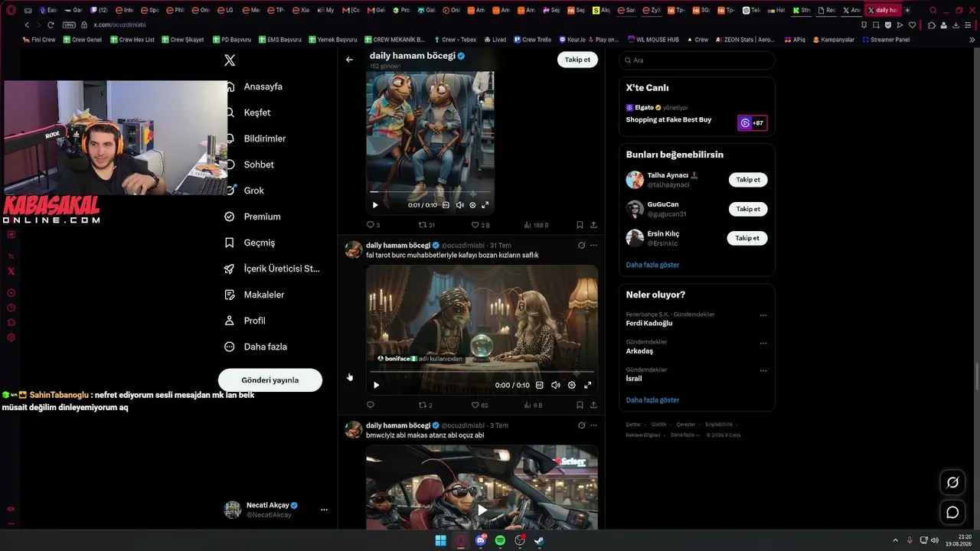
Task: Toggle captions on the fal tarot video
Action: 540,385
